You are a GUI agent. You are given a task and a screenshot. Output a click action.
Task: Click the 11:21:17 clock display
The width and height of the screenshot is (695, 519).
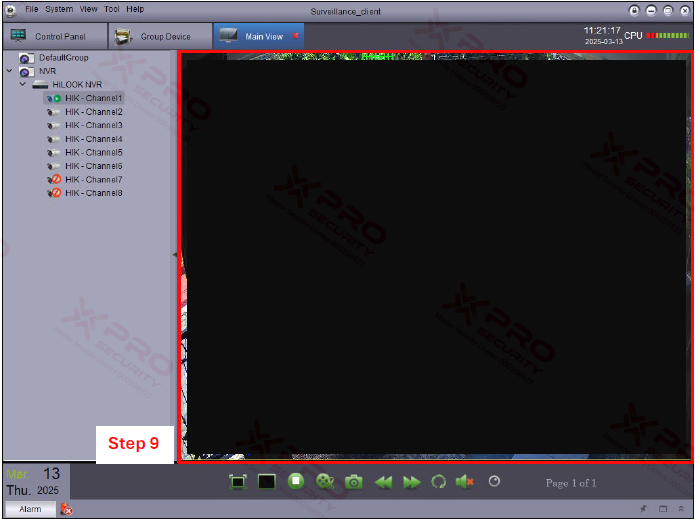(601, 31)
